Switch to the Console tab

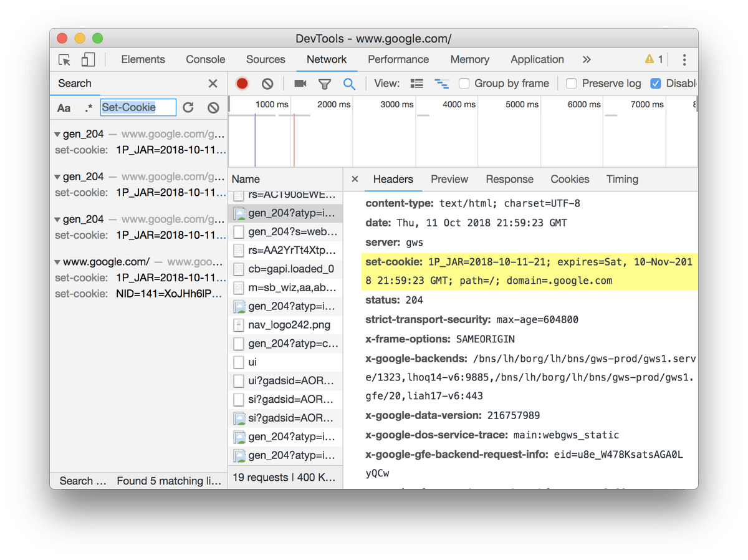coord(205,60)
